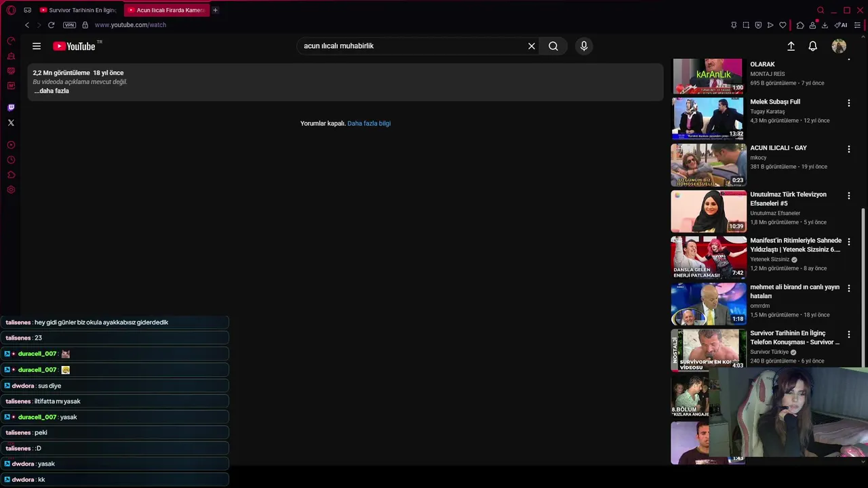Click chat username duracell_007 saying 'yasak'
Image resolution: width=868 pixels, height=488 pixels.
pos(37,417)
